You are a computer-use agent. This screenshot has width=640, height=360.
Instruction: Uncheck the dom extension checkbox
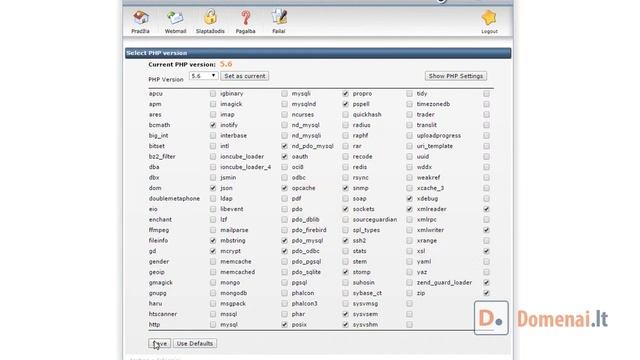point(213,188)
